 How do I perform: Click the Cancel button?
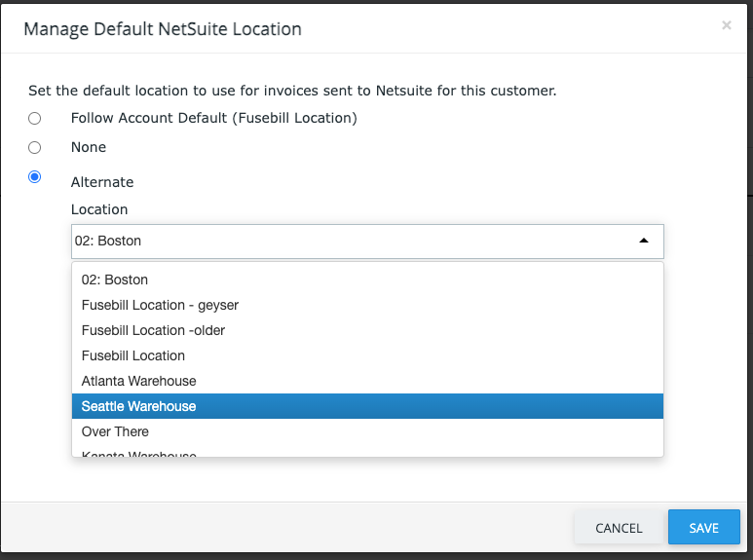(619, 528)
